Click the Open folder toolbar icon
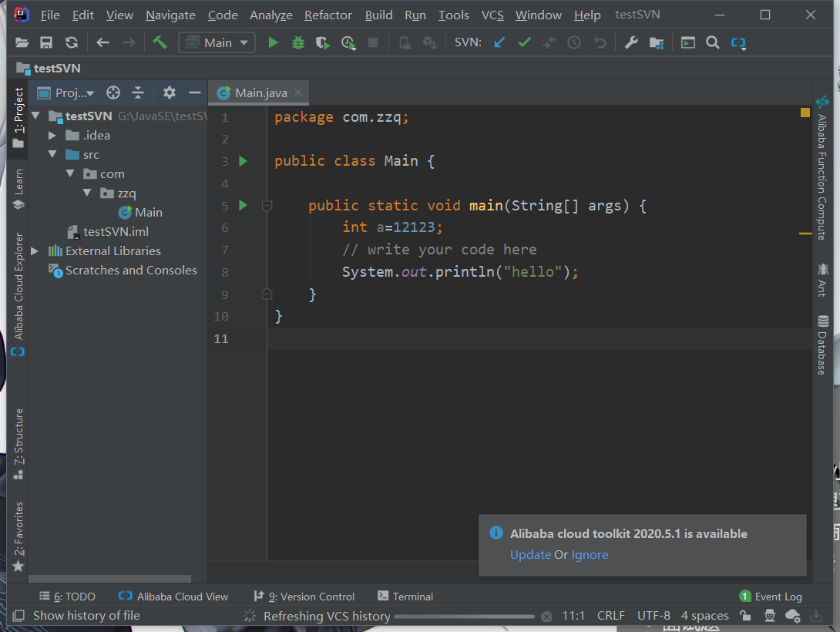This screenshot has width=840, height=632. pyautogui.click(x=22, y=43)
